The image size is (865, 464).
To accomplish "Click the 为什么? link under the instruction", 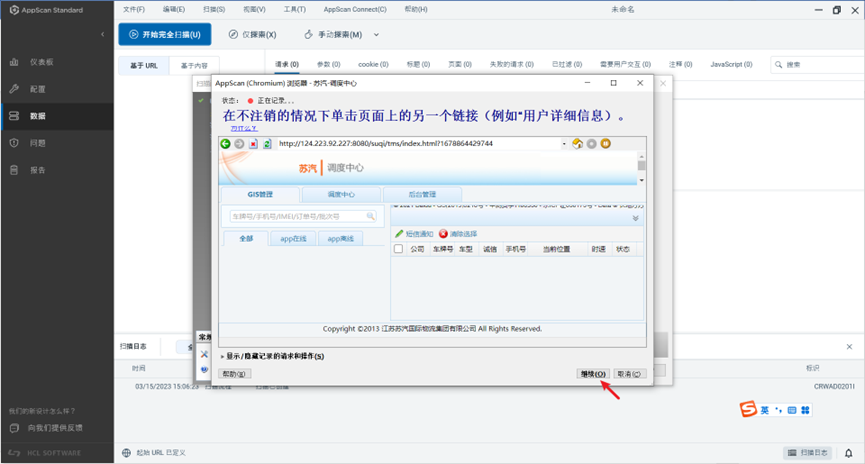I will [x=244, y=128].
